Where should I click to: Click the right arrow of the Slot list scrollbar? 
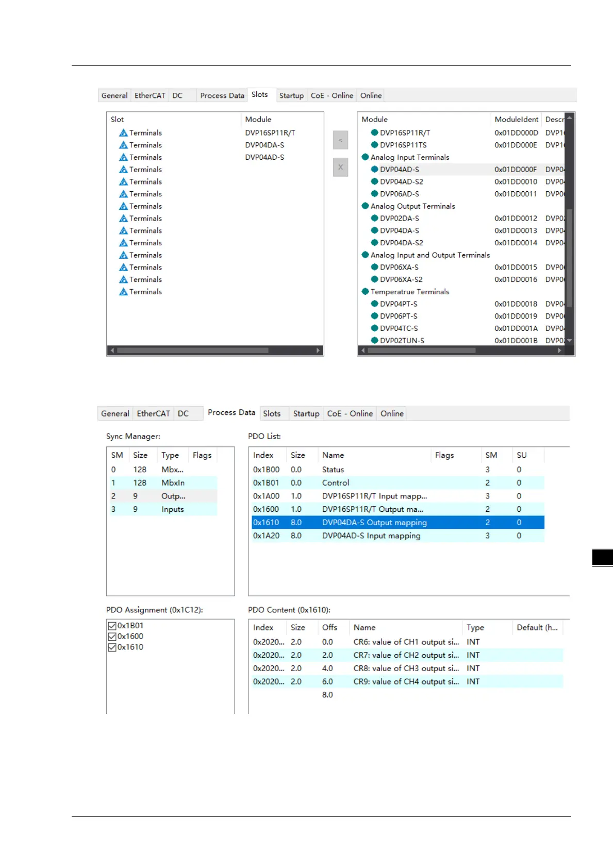point(318,350)
